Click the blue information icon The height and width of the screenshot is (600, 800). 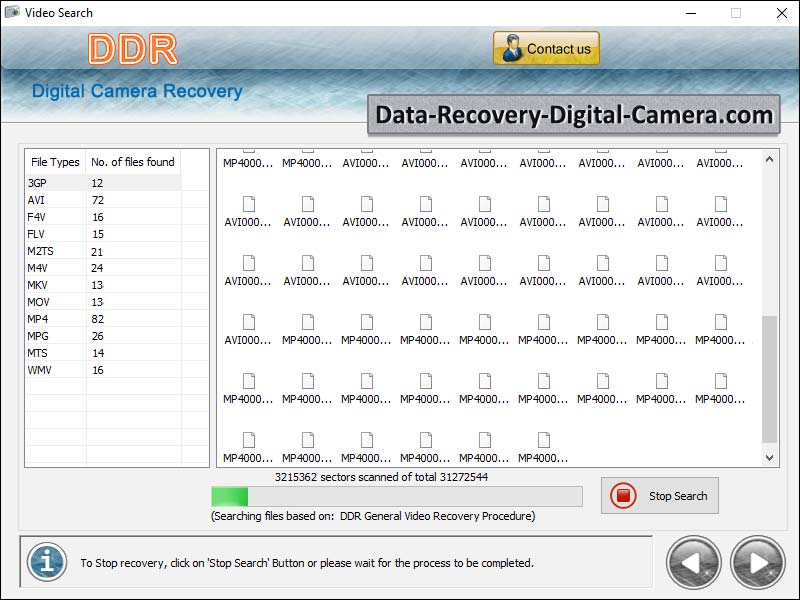pos(47,562)
